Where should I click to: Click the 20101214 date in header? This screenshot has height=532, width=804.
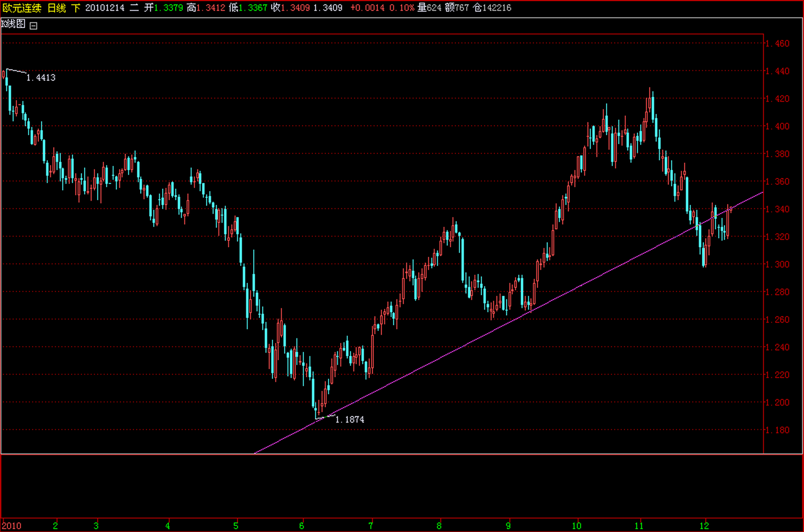click(105, 8)
